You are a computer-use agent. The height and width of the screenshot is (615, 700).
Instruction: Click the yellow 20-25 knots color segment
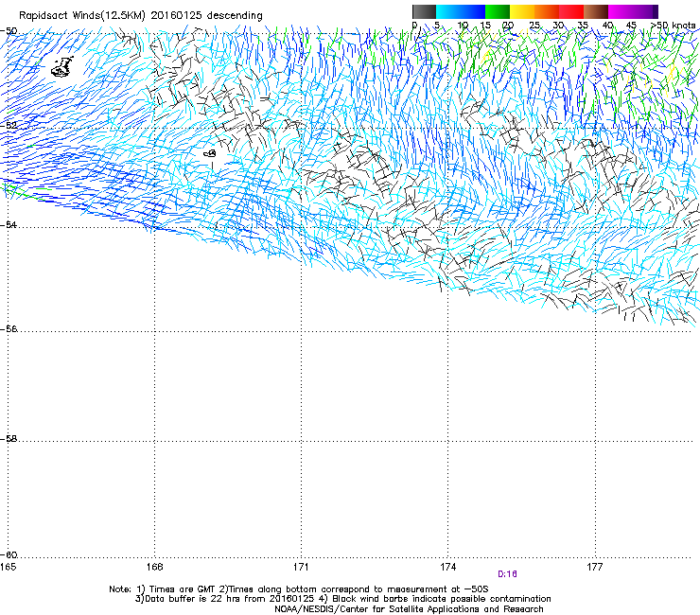[522, 11]
